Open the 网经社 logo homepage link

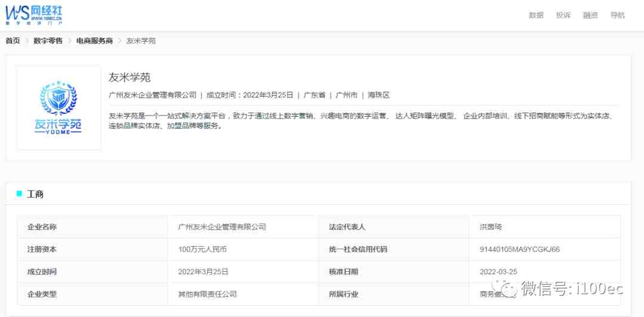[x=33, y=15]
